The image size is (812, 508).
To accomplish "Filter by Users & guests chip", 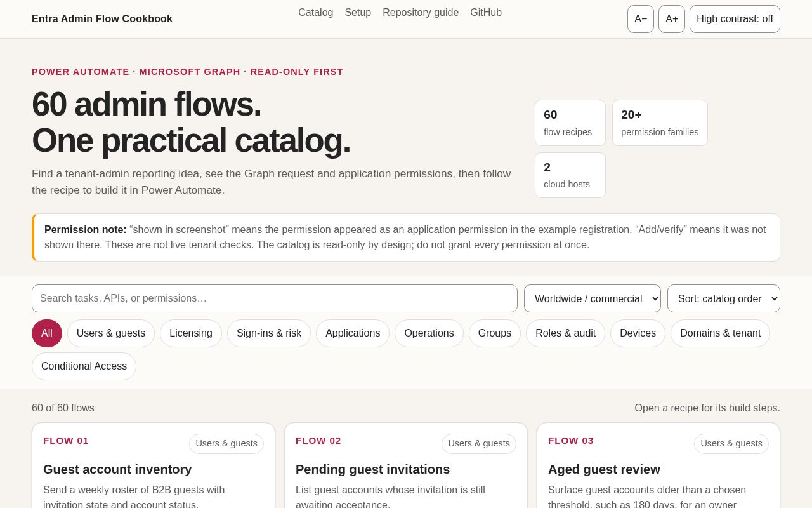I will point(111,333).
